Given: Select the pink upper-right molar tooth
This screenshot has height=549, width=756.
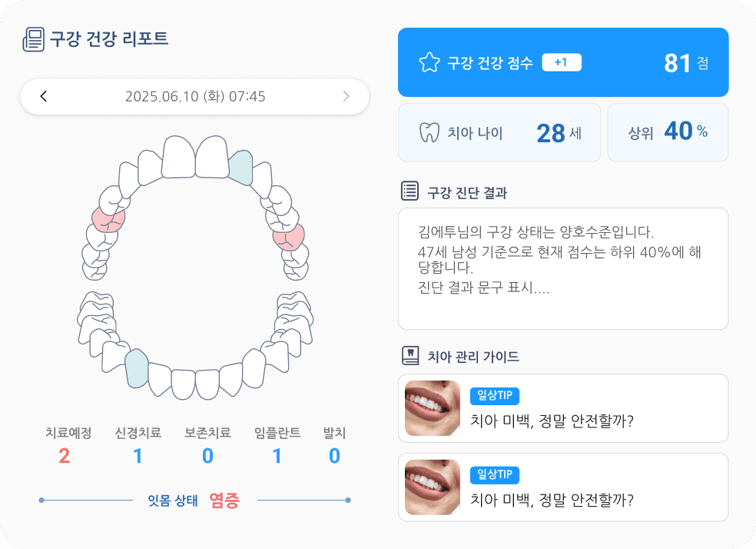Looking at the screenshot, I should click(288, 238).
